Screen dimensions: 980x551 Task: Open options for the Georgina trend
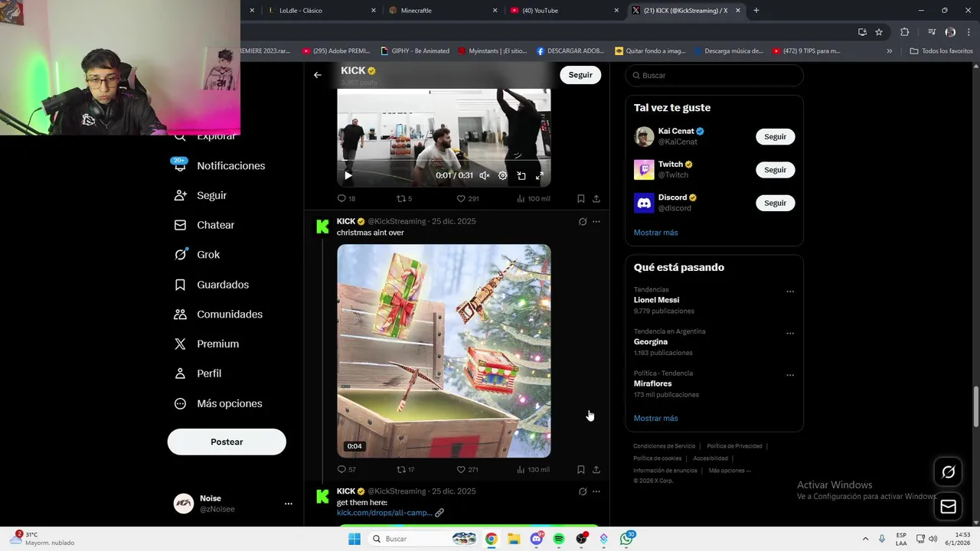coord(790,334)
